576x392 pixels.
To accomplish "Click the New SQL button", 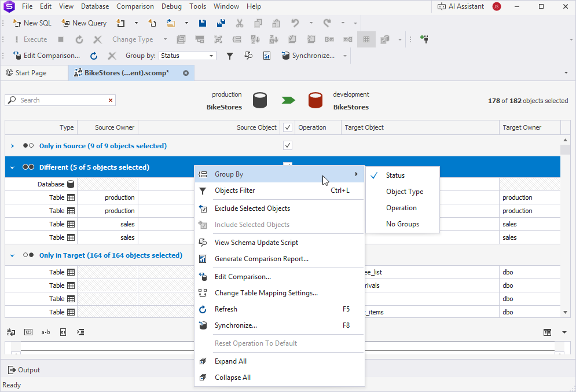I will [x=32, y=23].
